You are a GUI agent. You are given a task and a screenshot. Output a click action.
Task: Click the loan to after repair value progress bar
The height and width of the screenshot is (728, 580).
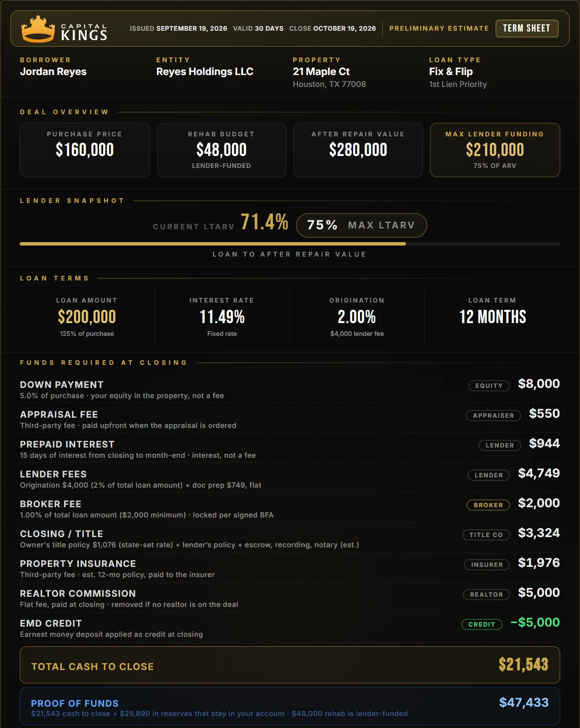[290, 244]
